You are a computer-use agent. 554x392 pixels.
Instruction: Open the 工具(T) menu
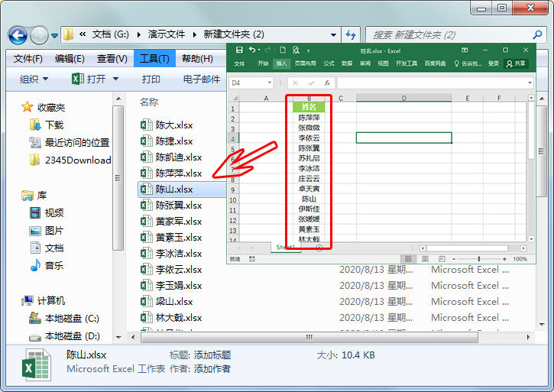pyautogui.click(x=154, y=59)
